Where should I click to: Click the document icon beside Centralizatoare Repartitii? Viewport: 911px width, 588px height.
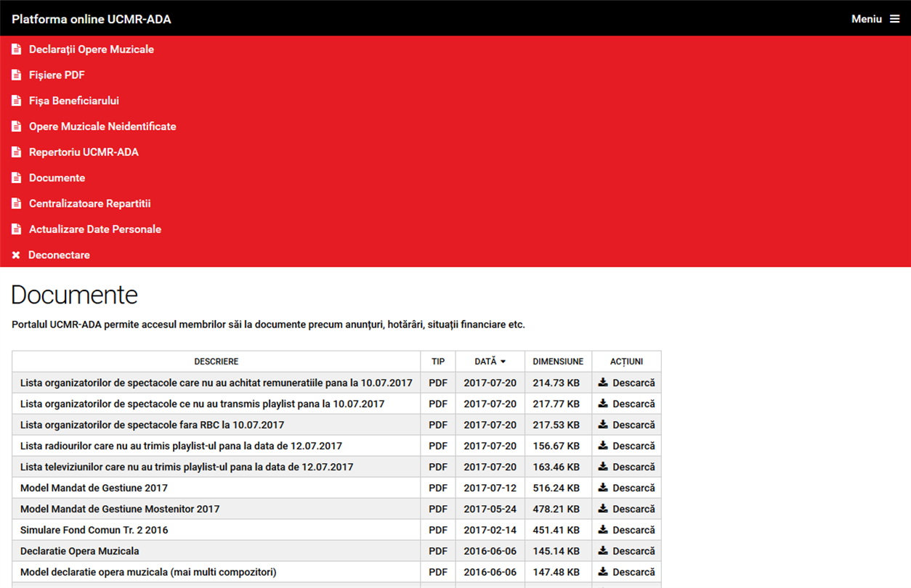coord(16,204)
